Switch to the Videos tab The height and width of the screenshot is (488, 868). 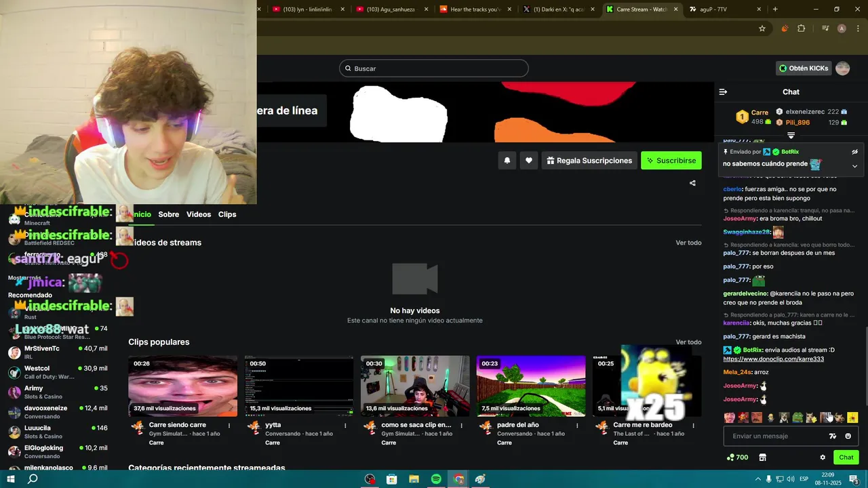pos(199,214)
